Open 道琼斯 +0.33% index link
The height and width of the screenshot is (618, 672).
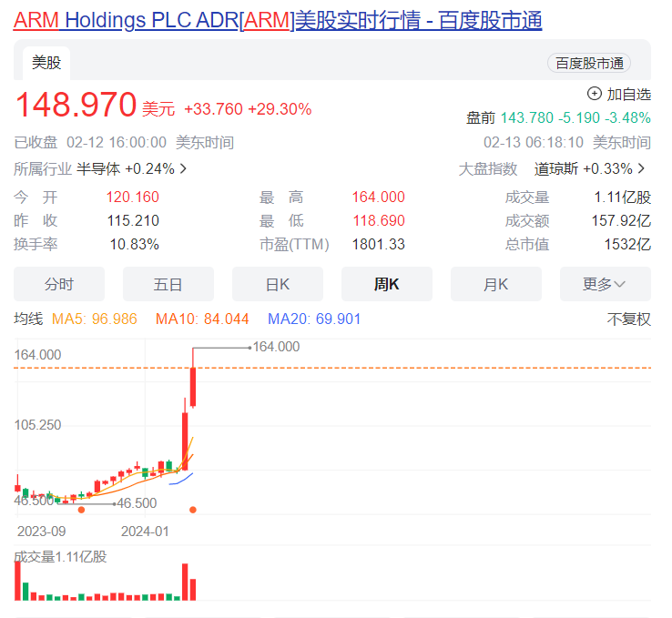(x=583, y=168)
